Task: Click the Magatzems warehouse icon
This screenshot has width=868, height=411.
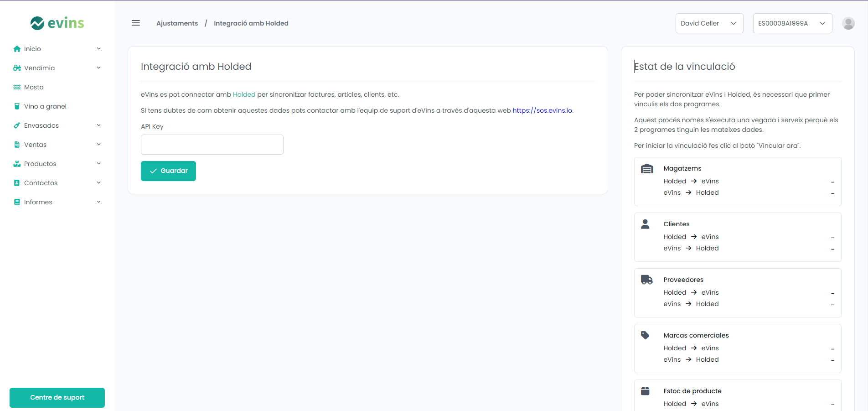Action: point(647,169)
